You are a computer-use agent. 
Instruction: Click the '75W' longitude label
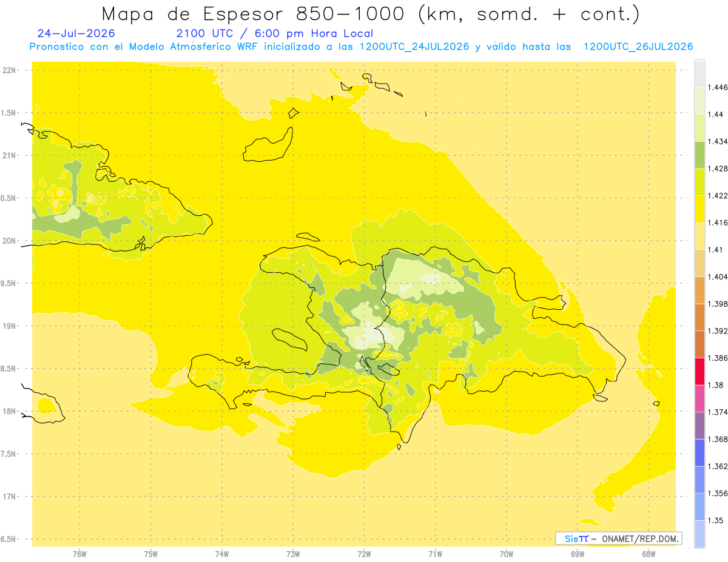click(150, 554)
